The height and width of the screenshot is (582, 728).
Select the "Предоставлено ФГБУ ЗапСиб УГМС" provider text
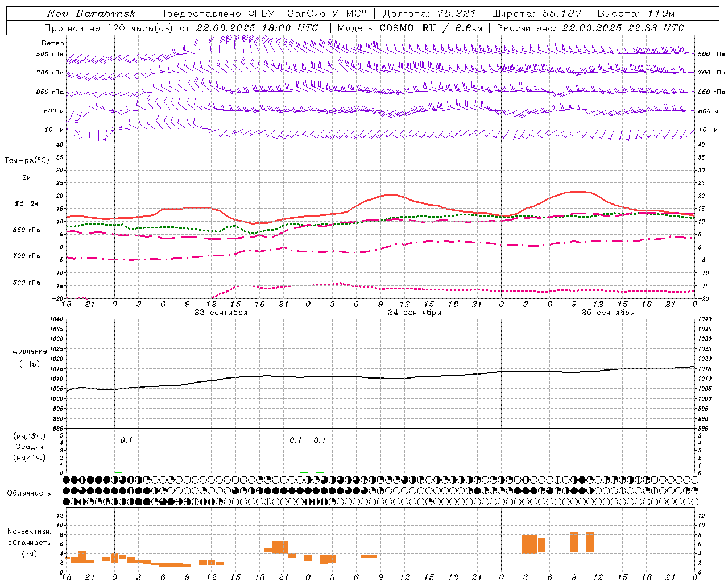[263, 14]
